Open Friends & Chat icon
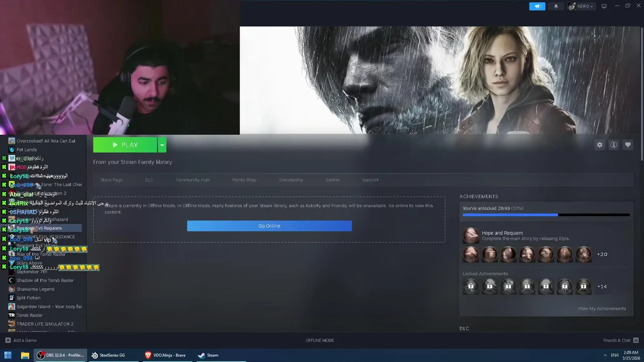Screen dimensions: 644x362 (635, 340)
